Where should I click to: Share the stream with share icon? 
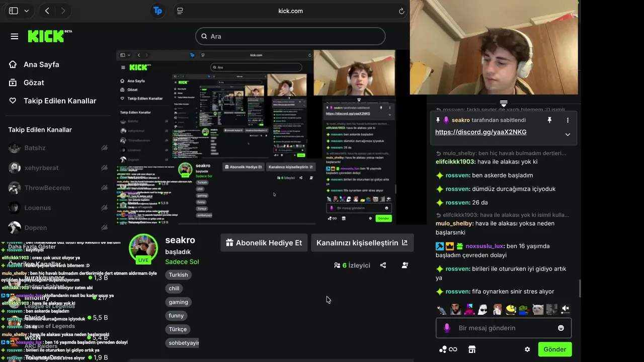point(383,265)
